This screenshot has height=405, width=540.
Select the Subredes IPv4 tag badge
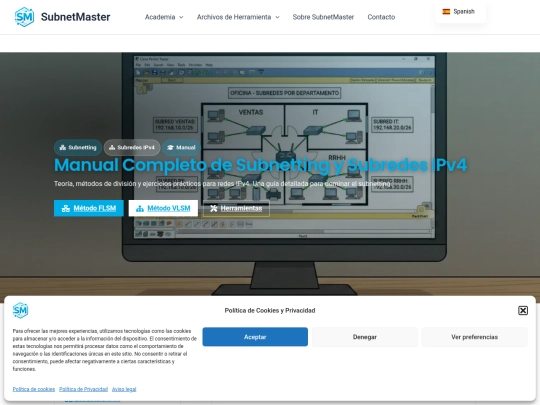(x=132, y=147)
